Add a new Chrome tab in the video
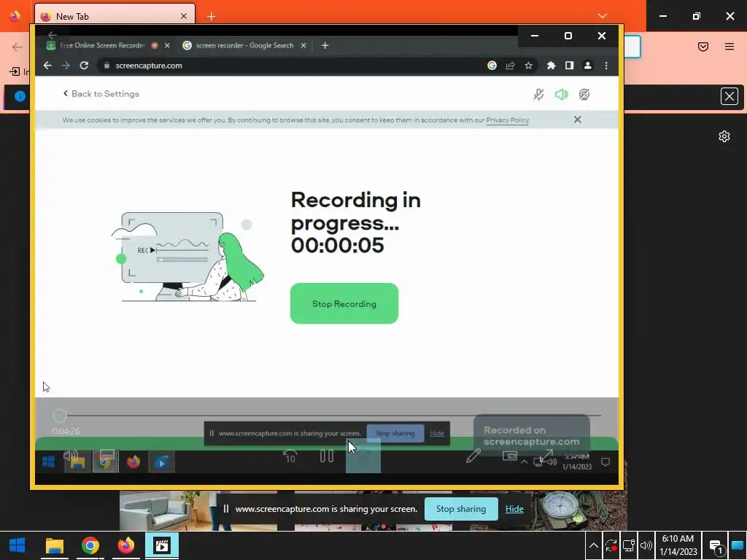Screen dimensions: 747x560 325,45
